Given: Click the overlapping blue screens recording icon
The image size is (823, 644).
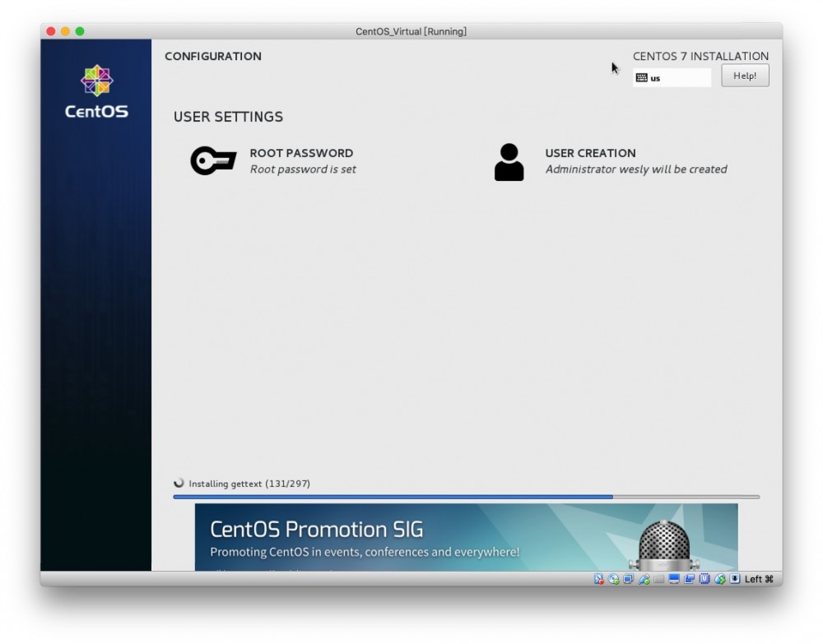Looking at the screenshot, I should 689,579.
